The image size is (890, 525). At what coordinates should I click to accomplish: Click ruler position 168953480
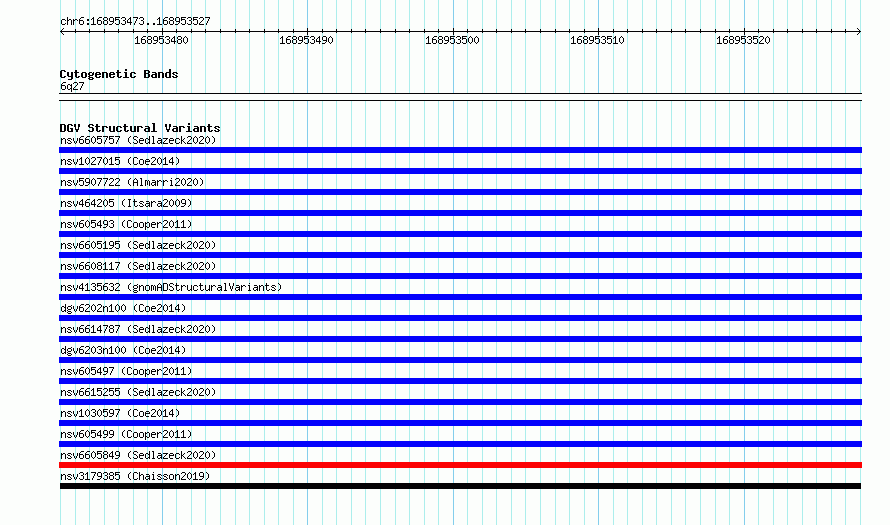coord(161,40)
